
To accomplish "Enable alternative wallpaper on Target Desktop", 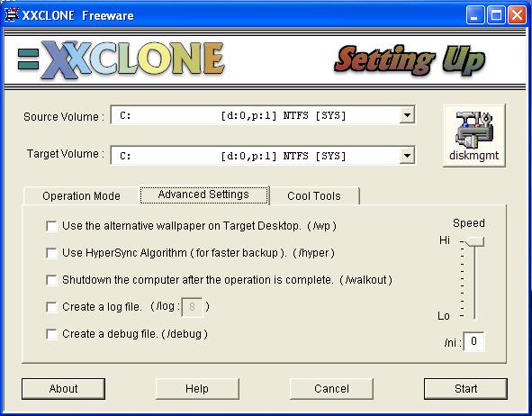I will click(51, 226).
